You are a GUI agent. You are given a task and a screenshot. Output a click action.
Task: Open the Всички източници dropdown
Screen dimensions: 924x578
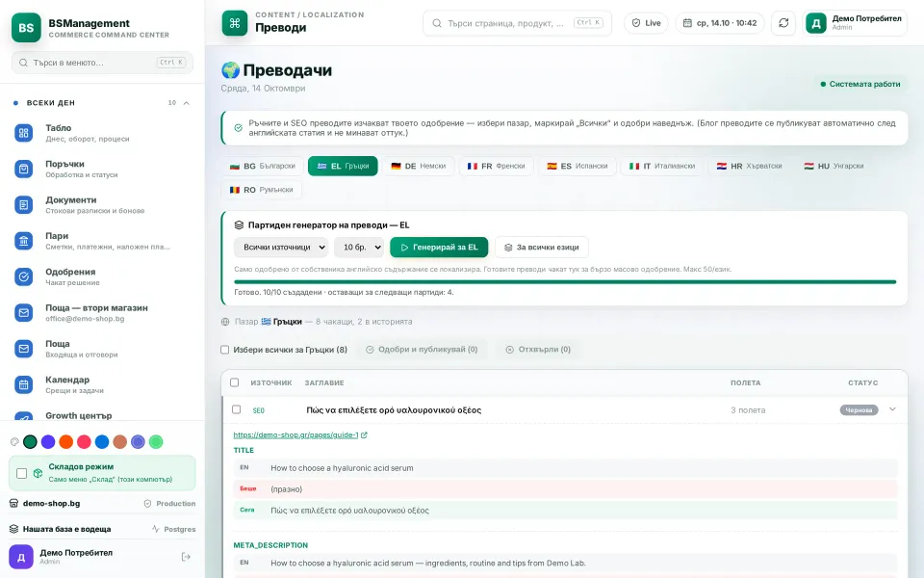[x=281, y=248]
